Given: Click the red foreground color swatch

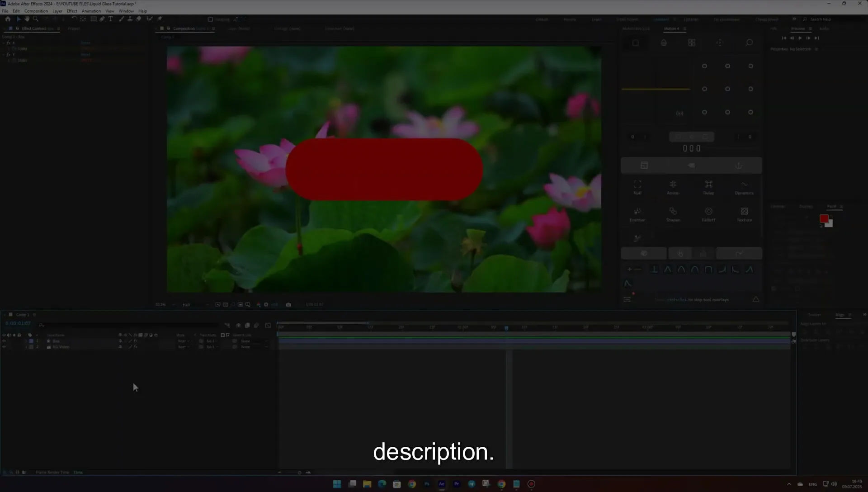Looking at the screenshot, I should tap(824, 219).
